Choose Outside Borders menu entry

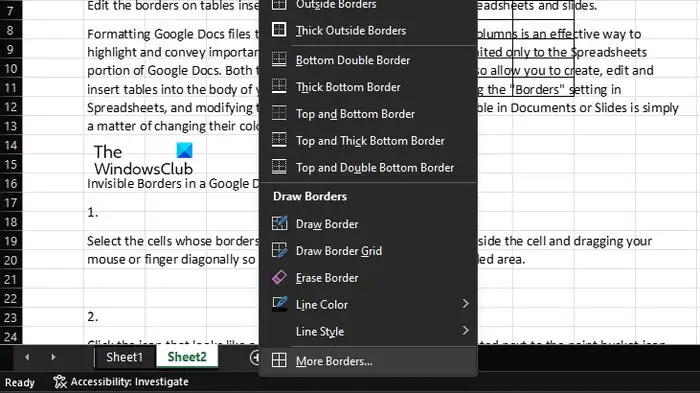pos(368,4)
